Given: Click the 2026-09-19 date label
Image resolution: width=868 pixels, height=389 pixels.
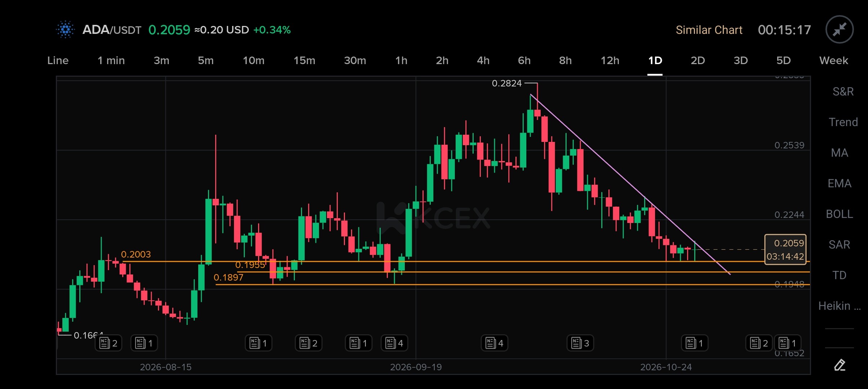Looking at the screenshot, I should point(416,367).
